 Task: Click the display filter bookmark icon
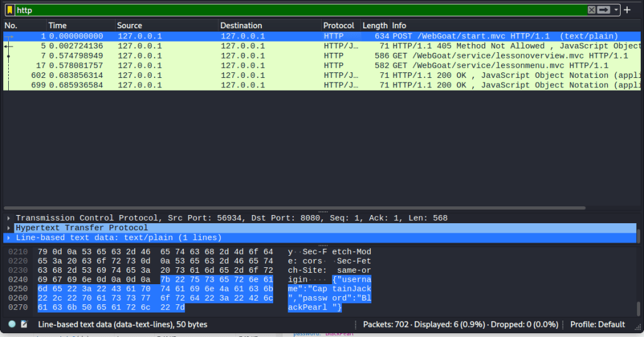tap(9, 10)
